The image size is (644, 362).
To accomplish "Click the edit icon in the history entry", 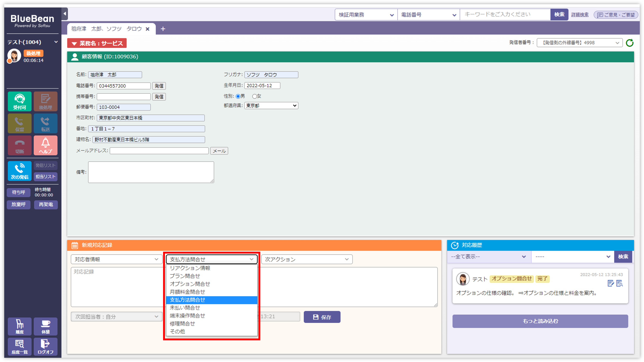I will (x=611, y=283).
